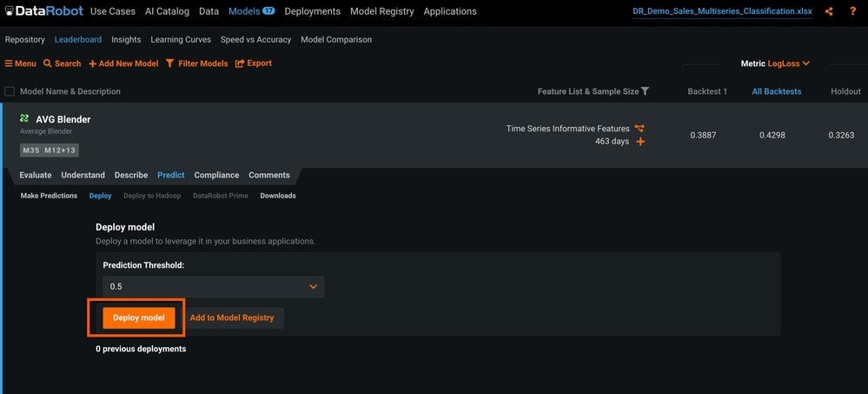The width and height of the screenshot is (868, 394).
Task: Click the Model Name & Description header
Action: click(x=70, y=91)
